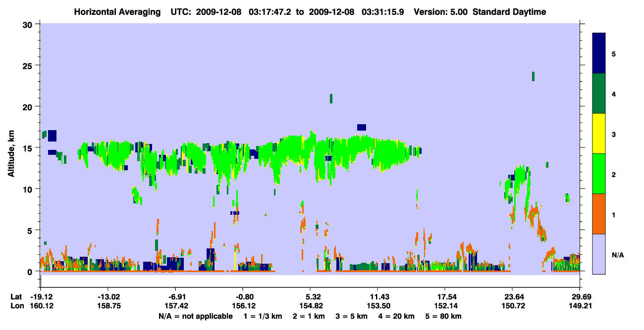Click the dark green colorbar segment labeled 4
The width and height of the screenshot is (644, 330).
tap(599, 93)
